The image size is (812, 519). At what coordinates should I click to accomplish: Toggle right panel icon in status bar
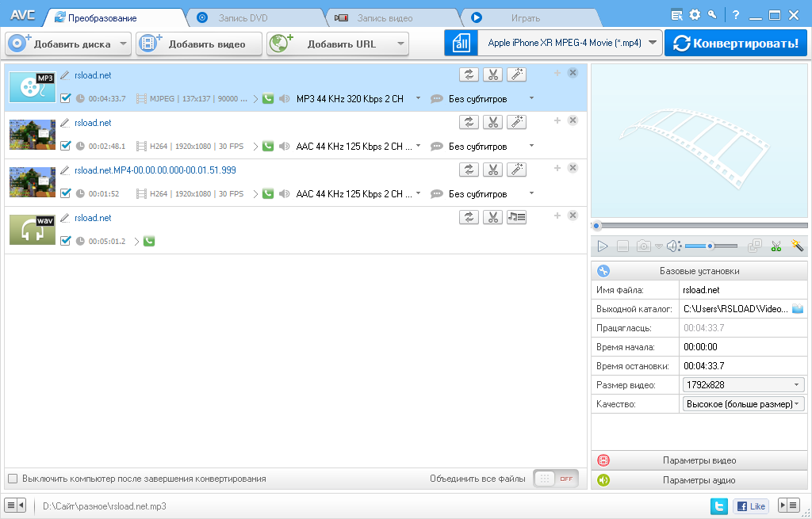(789, 505)
